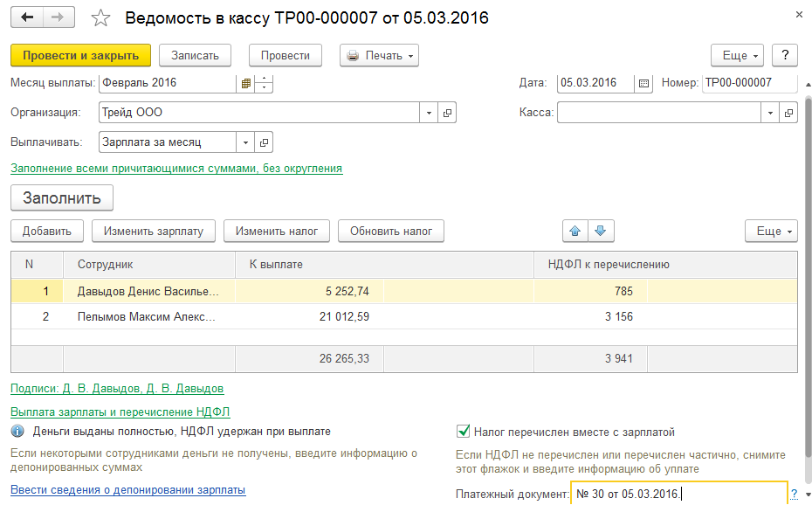This screenshot has height=512, width=812.
Task: Click Провести и закрыть button
Action: pos(81,55)
